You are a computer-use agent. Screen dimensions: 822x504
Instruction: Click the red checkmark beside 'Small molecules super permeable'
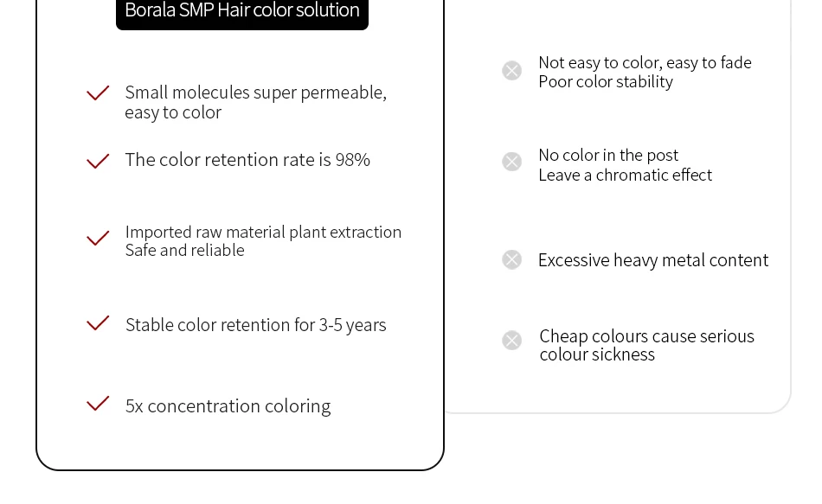pyautogui.click(x=98, y=93)
